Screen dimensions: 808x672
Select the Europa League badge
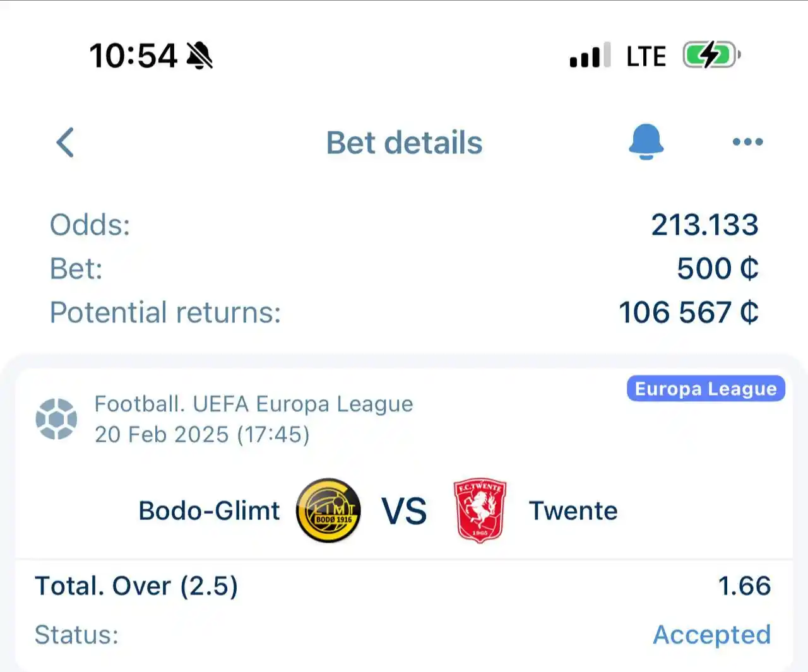[706, 389]
